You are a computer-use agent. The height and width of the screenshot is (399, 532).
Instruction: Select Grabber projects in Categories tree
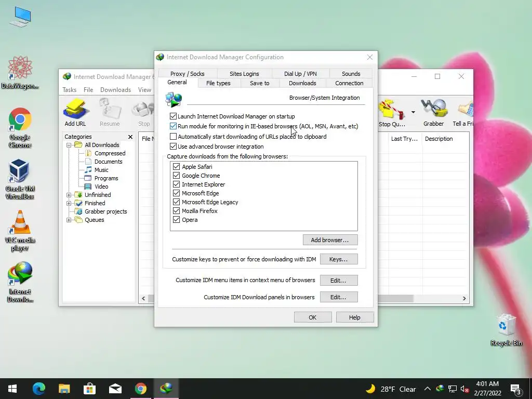[x=105, y=211]
